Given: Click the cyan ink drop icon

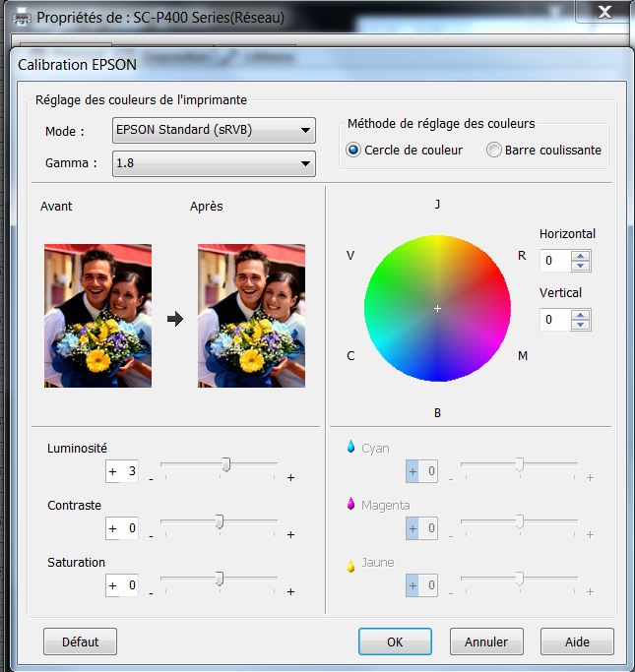Looking at the screenshot, I should [350, 447].
